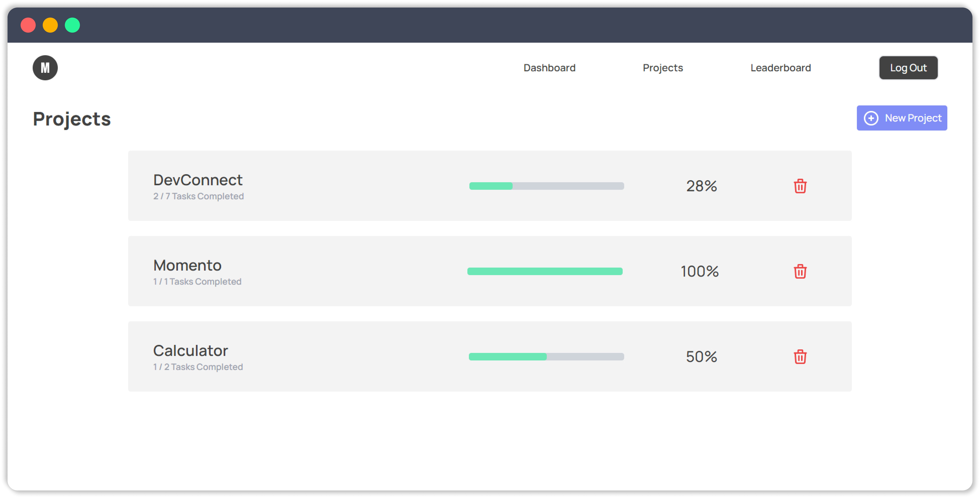Click the green window maximize dot
This screenshot has height=498, width=980.
(72, 25)
